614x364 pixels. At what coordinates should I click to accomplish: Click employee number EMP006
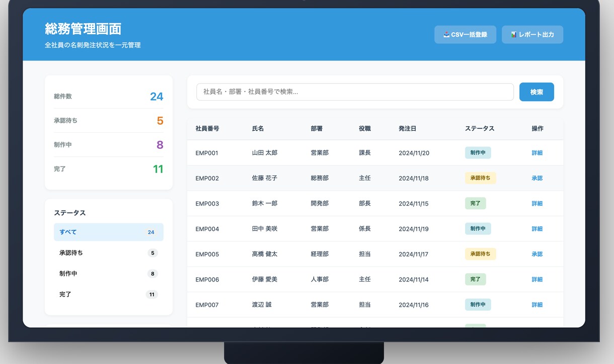pyautogui.click(x=207, y=280)
